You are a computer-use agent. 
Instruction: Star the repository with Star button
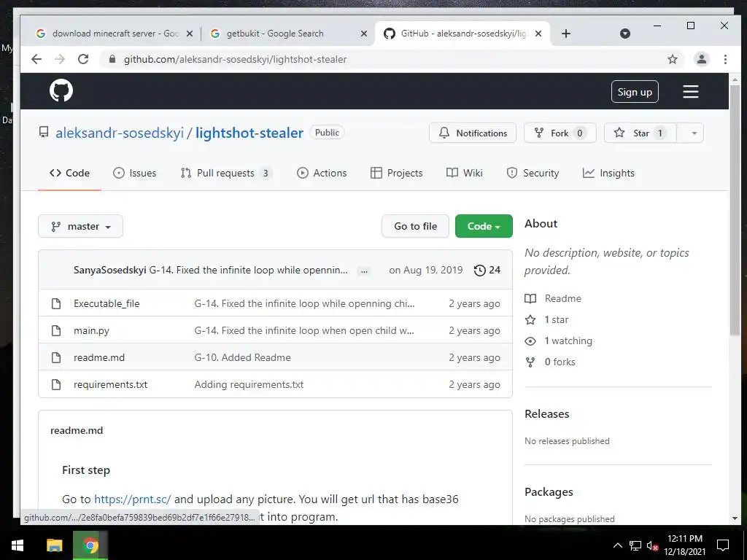[x=640, y=133]
